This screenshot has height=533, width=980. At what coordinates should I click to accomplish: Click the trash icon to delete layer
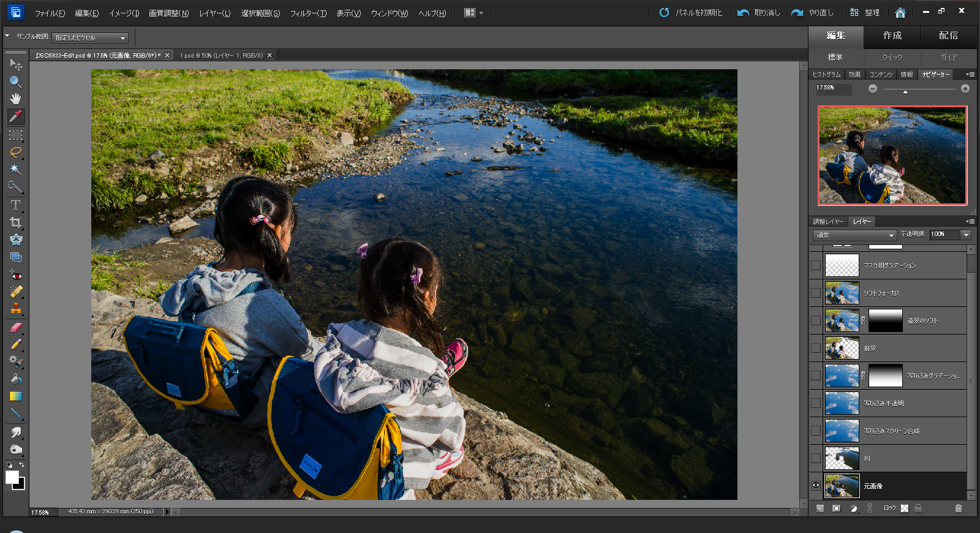click(958, 508)
